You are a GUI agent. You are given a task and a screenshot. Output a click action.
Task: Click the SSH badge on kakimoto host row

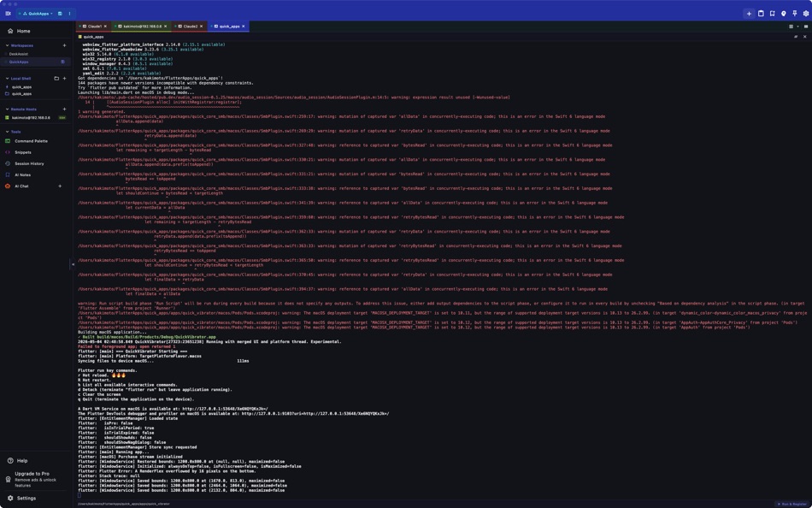[x=62, y=118]
